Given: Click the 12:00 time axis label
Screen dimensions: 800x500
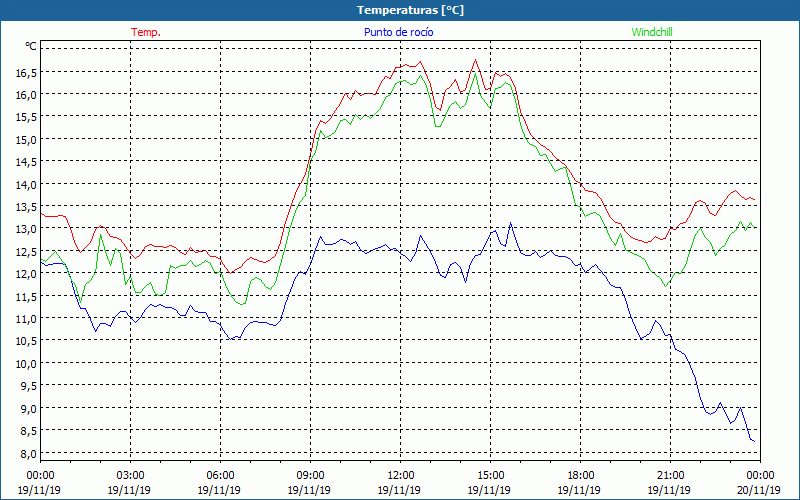Looking at the screenshot, I should click(x=400, y=475).
